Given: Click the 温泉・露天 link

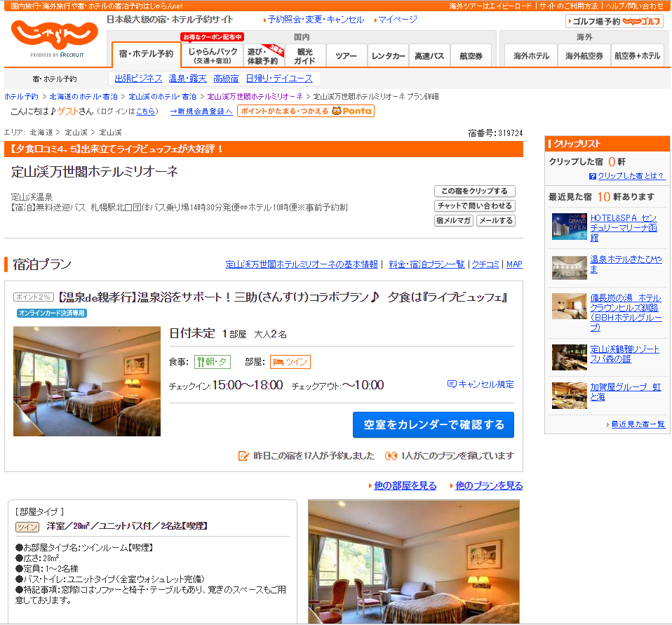Looking at the screenshot, I should [188, 79].
